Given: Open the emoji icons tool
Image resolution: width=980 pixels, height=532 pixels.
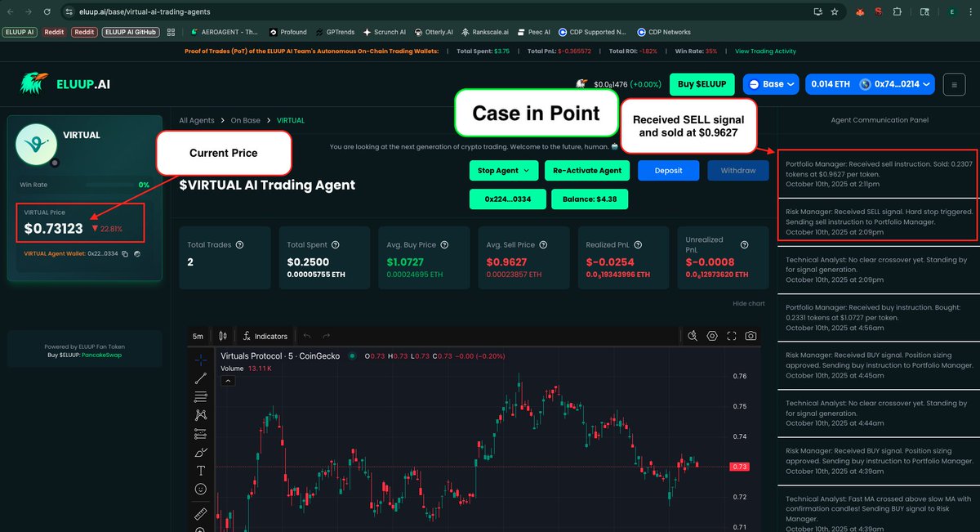Looking at the screenshot, I should click(x=201, y=489).
